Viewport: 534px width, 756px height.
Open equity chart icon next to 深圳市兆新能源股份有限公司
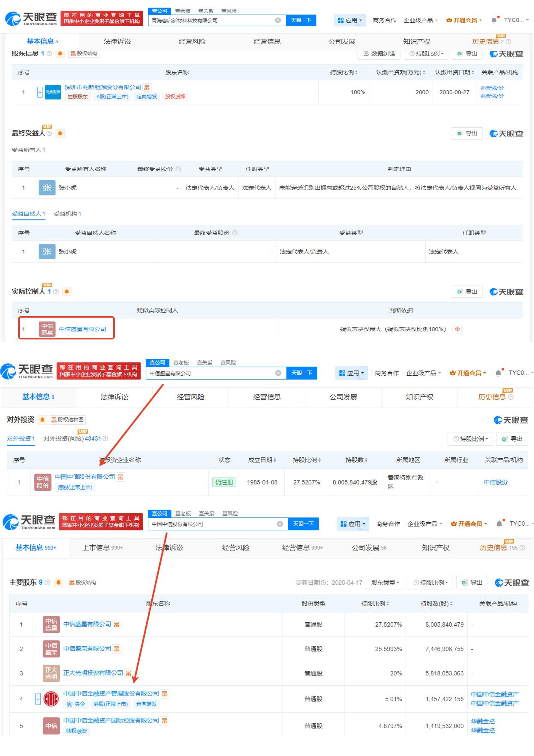(x=147, y=87)
